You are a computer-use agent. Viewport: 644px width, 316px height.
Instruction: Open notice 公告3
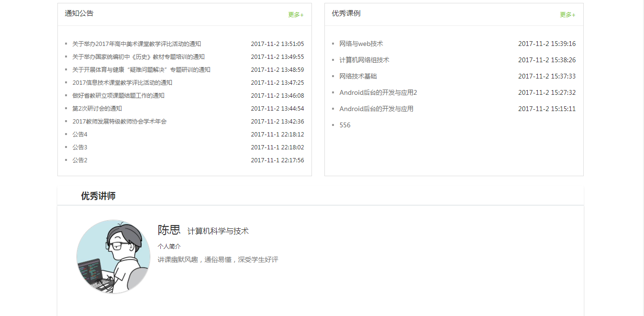[80, 147]
